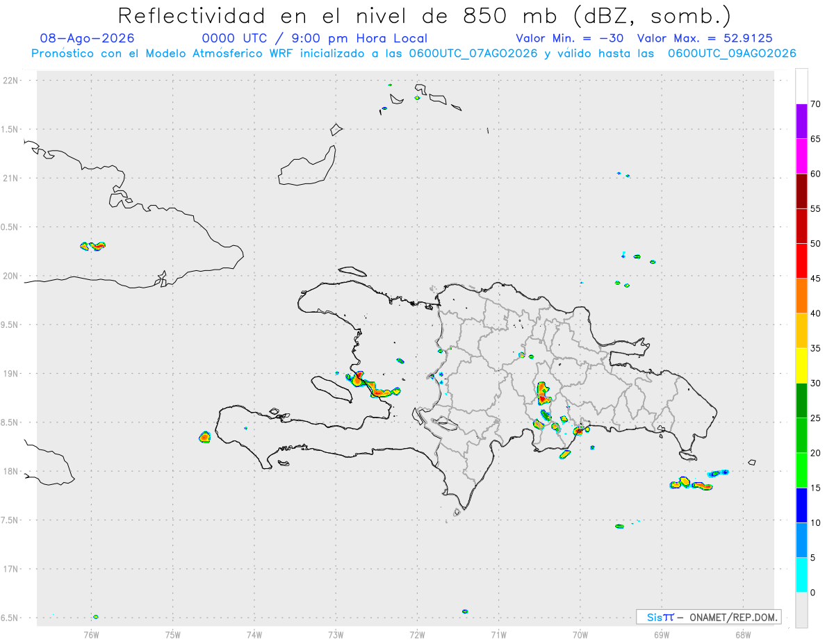The height and width of the screenshot is (644, 834).
Task: Click the '70W' longitude label
Action: click(x=580, y=634)
